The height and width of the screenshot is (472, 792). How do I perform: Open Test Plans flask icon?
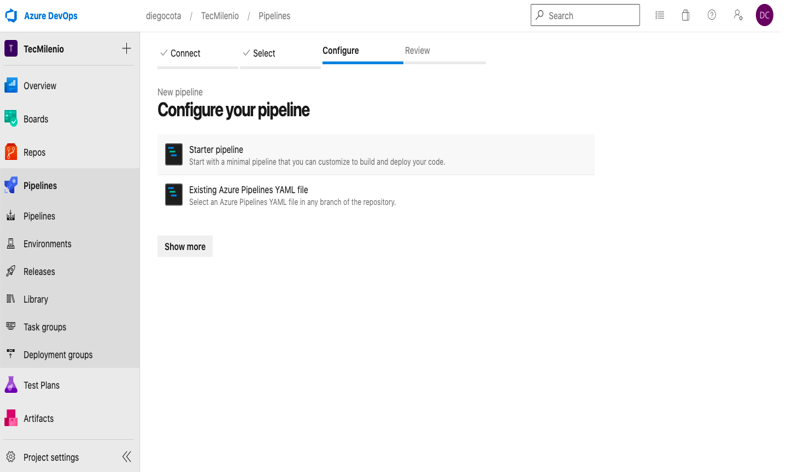point(11,385)
